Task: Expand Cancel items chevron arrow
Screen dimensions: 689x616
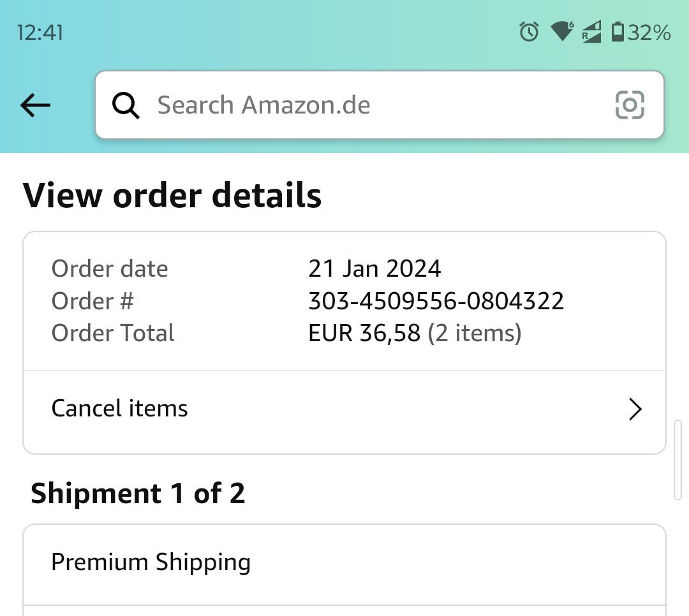Action: point(635,409)
